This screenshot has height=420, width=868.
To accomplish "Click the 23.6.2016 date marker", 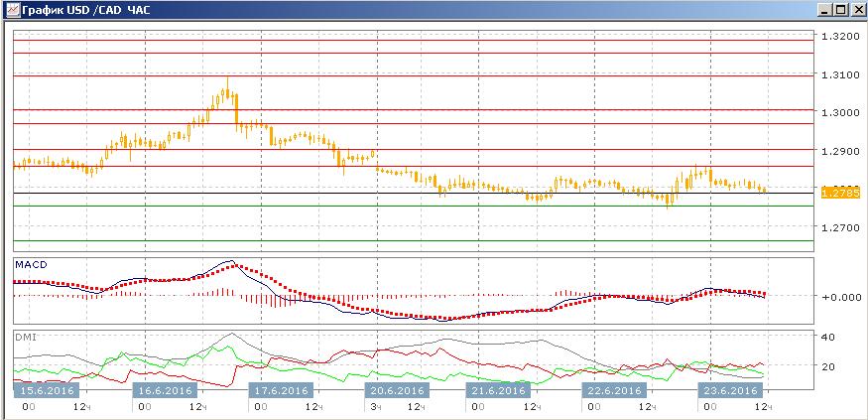I will [730, 390].
